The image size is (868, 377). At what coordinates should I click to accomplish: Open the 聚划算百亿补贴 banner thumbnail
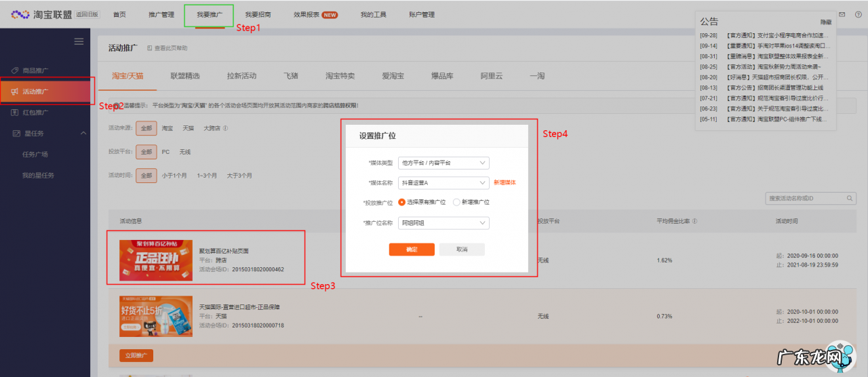155,260
